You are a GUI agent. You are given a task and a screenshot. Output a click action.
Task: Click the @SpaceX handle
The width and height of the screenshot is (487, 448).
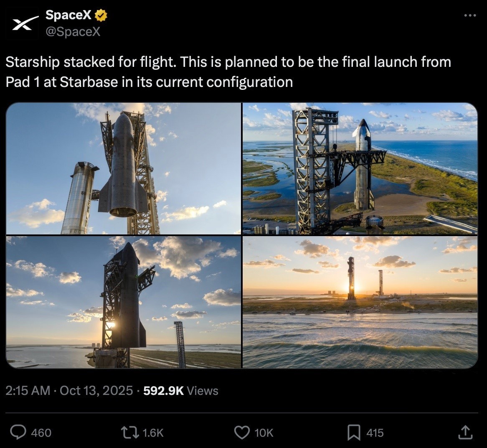click(x=72, y=32)
